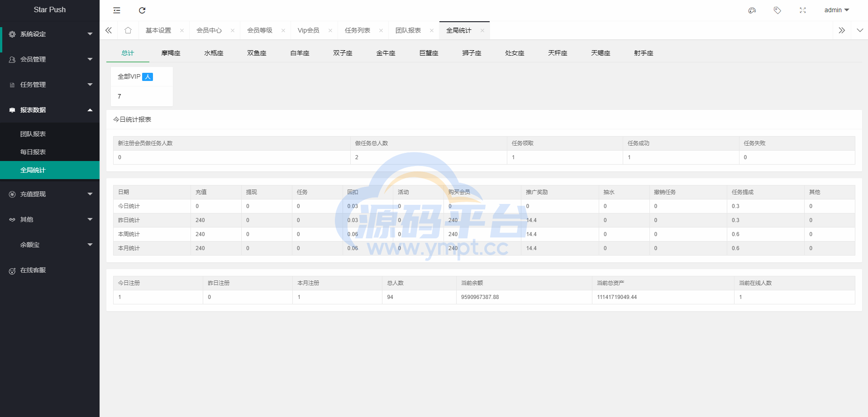The image size is (868, 417).
Task: Click the Star Push logo title
Action: [50, 9]
